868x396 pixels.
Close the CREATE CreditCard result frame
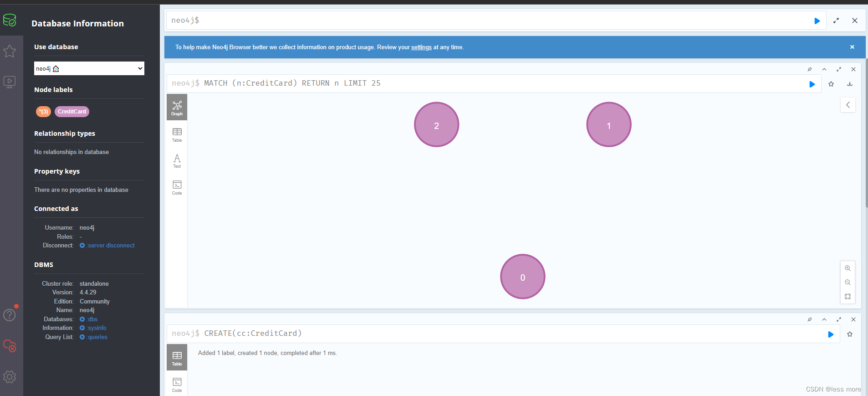(853, 319)
